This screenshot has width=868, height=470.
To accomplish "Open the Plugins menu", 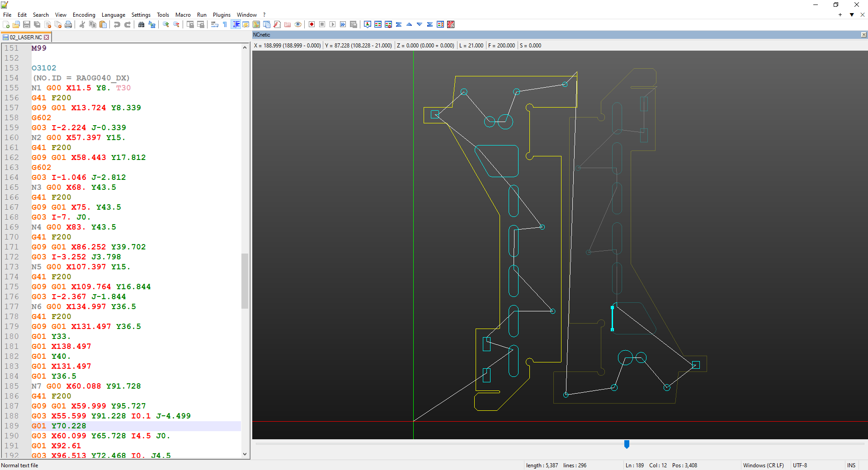I will coord(222,15).
